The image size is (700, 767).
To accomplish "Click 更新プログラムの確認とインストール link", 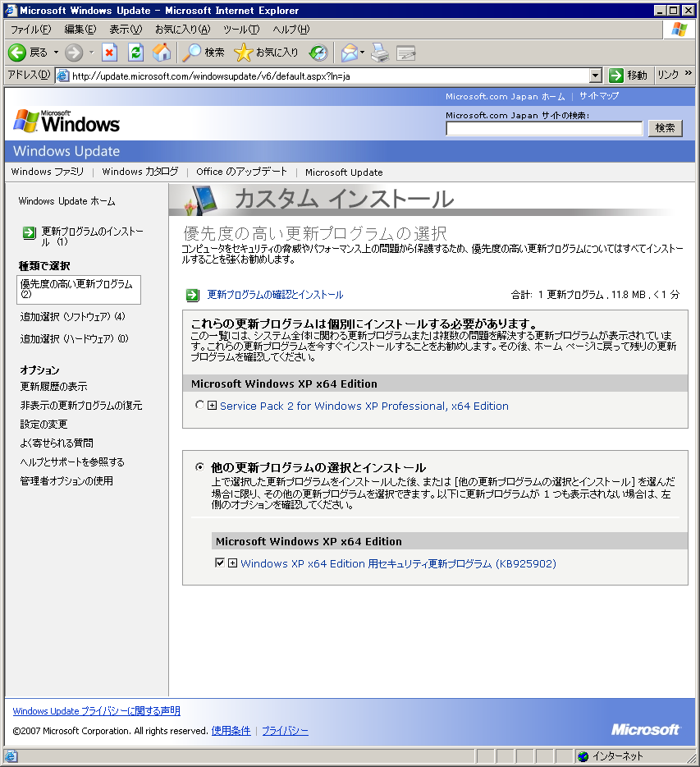I will (275, 295).
